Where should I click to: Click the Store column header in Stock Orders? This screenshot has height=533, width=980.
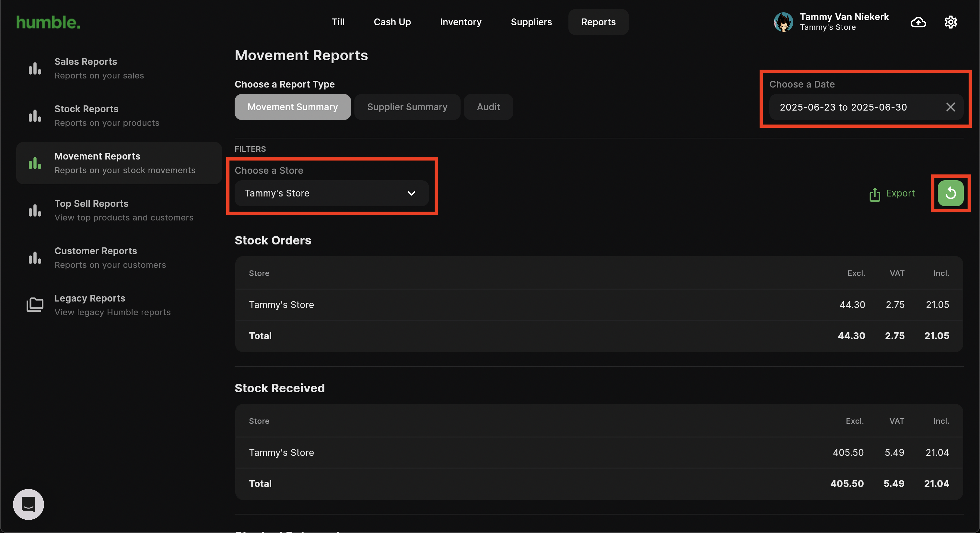259,273
